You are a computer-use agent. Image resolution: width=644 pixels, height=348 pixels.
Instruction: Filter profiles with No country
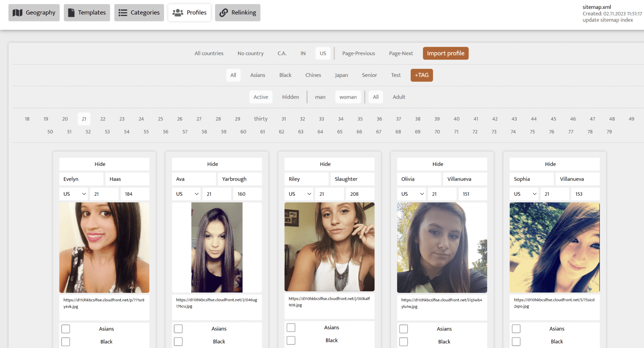point(250,53)
